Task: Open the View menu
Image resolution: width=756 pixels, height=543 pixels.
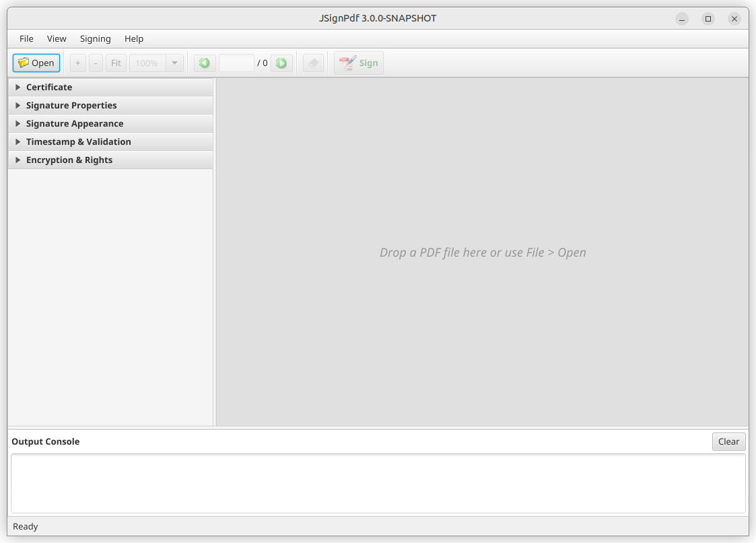Action: 57,38
